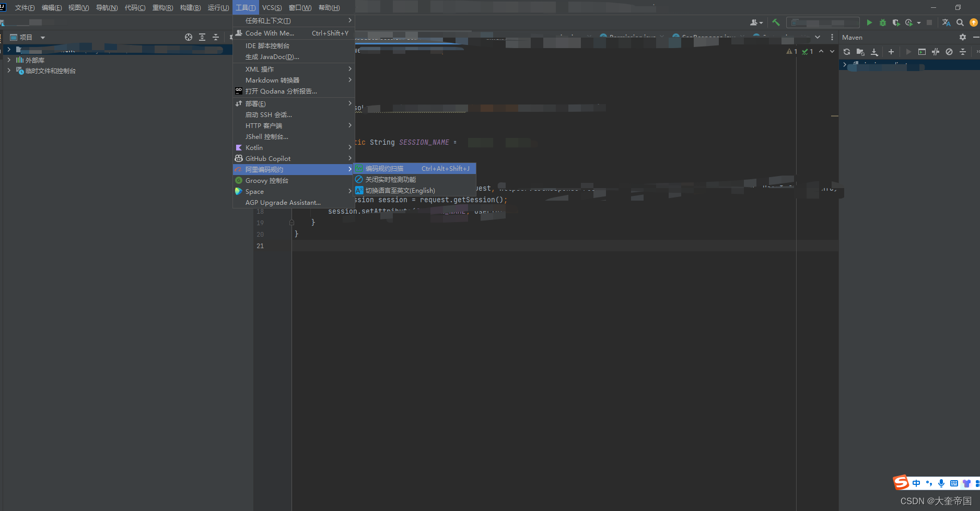Viewport: 980px width, 511px height.
Task: Open AGP Upgrade Assistant... entry
Action: coord(294,202)
